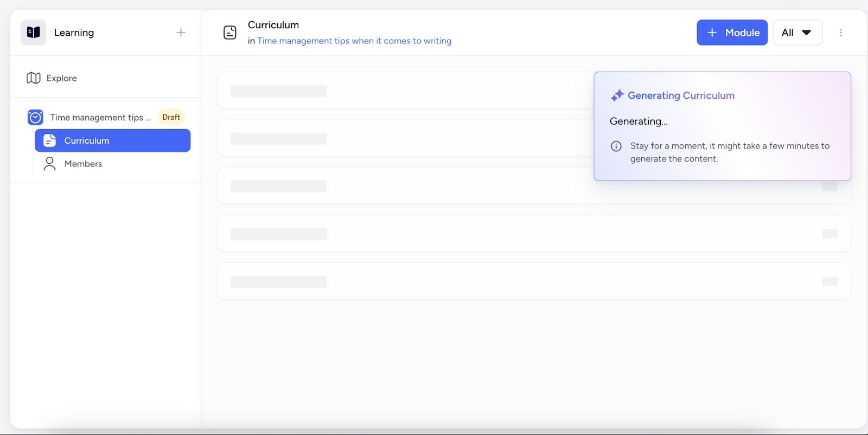868x435 pixels.
Task: Open the three-dot more options menu
Action: 841,33
